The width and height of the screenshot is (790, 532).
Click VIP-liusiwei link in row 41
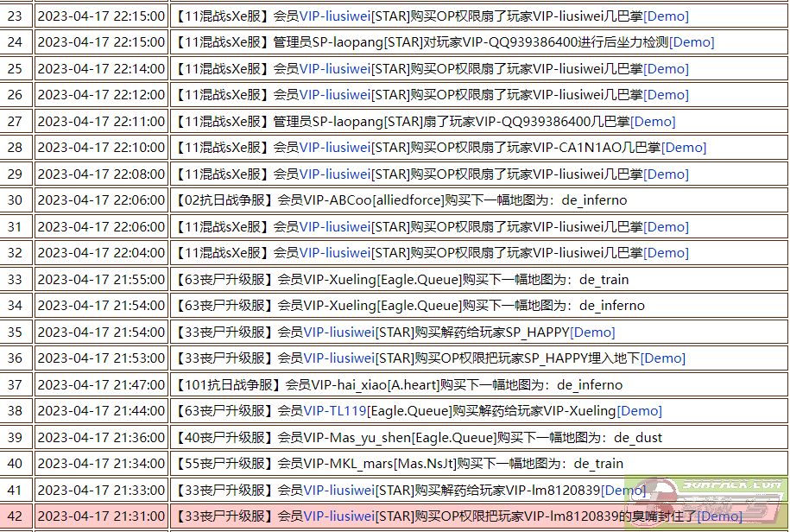(x=339, y=490)
